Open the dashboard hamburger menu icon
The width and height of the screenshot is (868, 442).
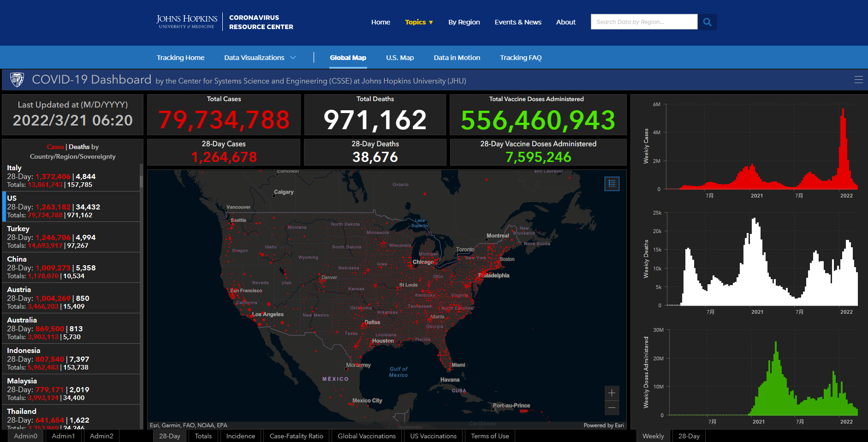(858, 80)
